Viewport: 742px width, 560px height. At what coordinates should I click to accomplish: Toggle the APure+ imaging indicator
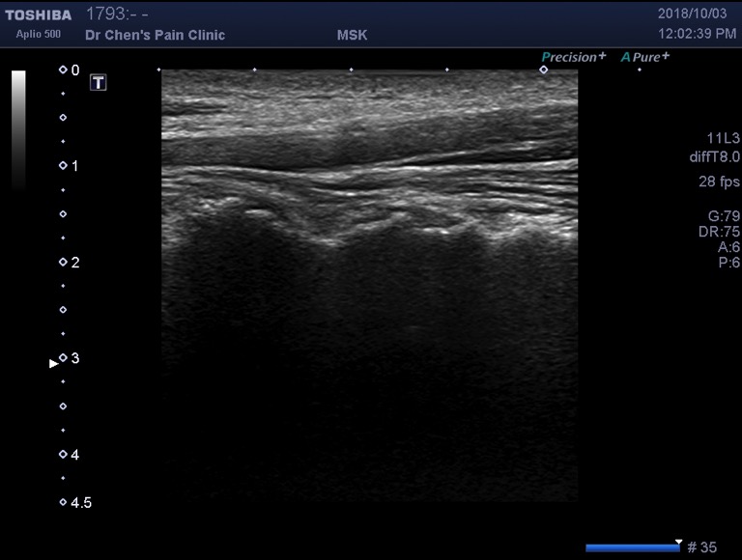(x=645, y=57)
